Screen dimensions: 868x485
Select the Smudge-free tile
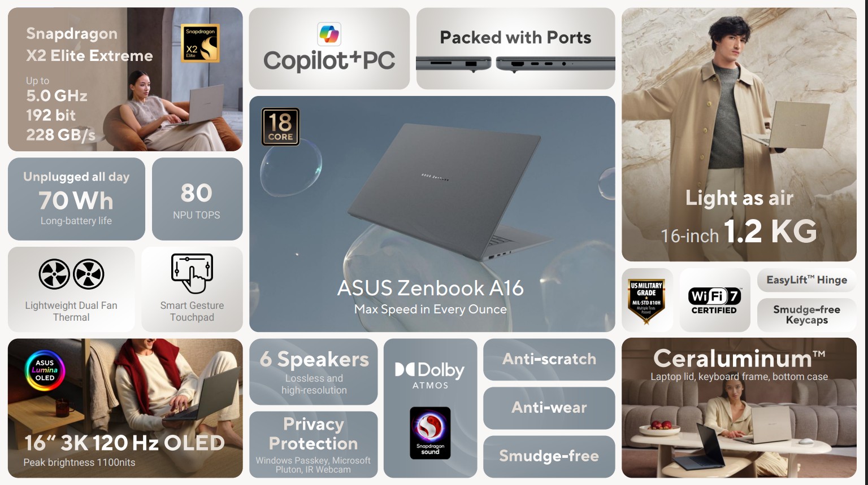549,456
